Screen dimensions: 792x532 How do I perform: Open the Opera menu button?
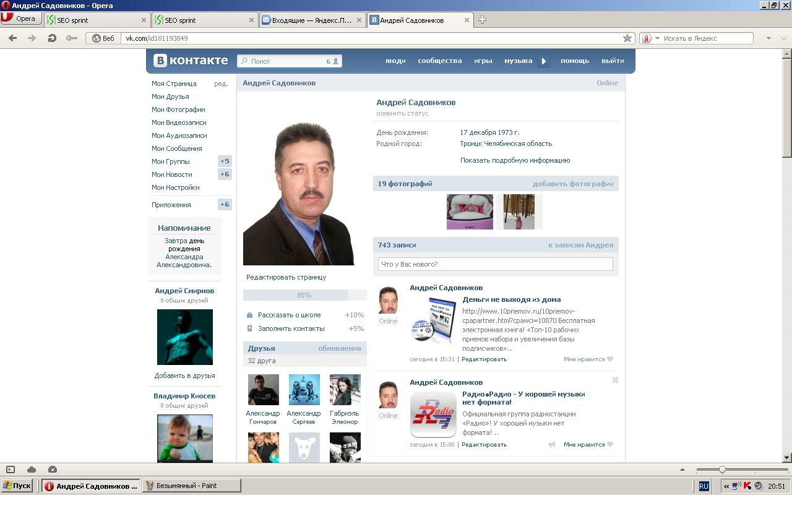tap(20, 19)
